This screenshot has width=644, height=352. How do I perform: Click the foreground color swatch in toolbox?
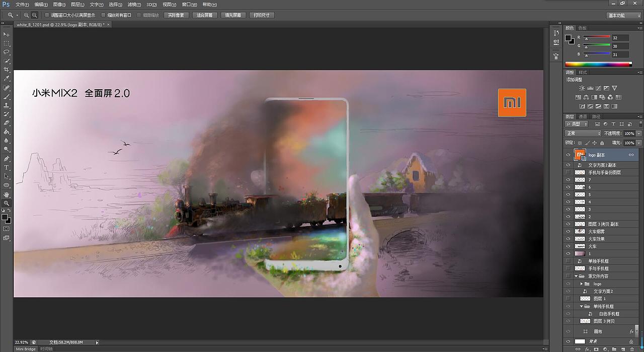click(x=5, y=217)
